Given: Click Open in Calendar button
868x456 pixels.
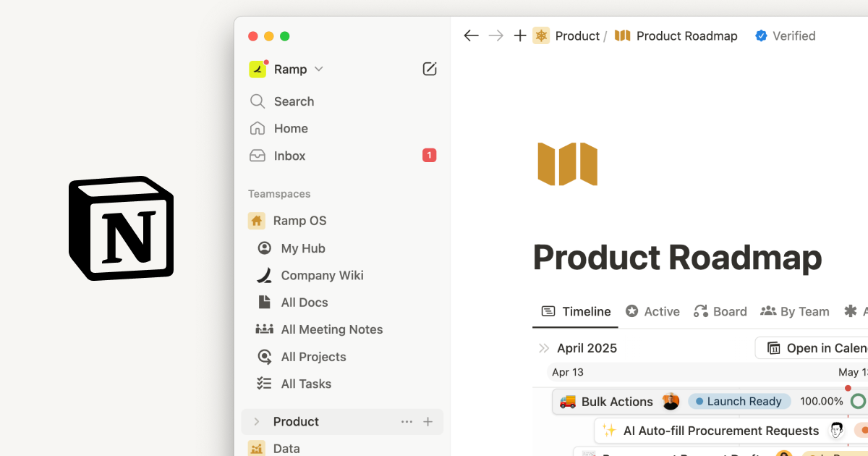Looking at the screenshot, I should (x=812, y=348).
